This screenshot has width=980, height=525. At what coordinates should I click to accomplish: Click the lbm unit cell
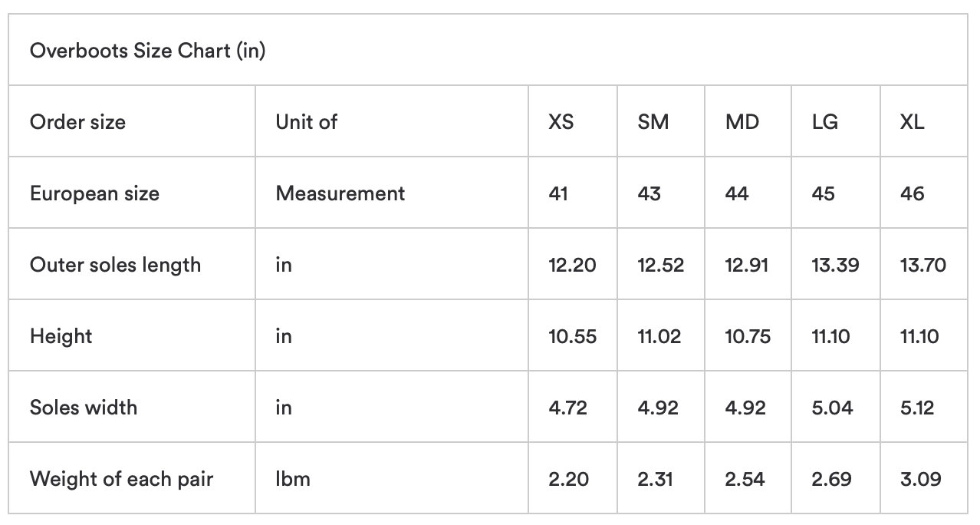(x=293, y=479)
